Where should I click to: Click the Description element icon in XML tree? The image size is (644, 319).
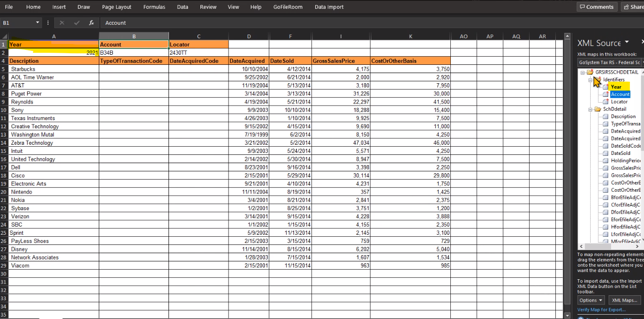(605, 116)
